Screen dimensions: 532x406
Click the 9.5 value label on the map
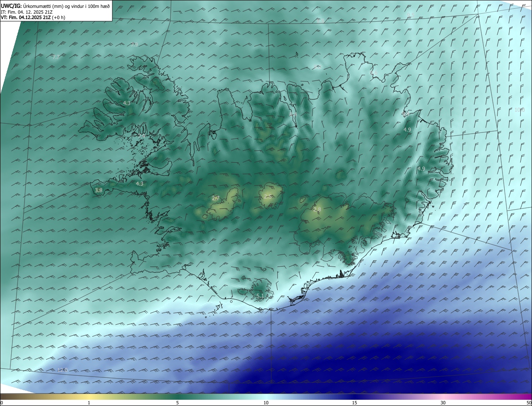[x=411, y=15]
